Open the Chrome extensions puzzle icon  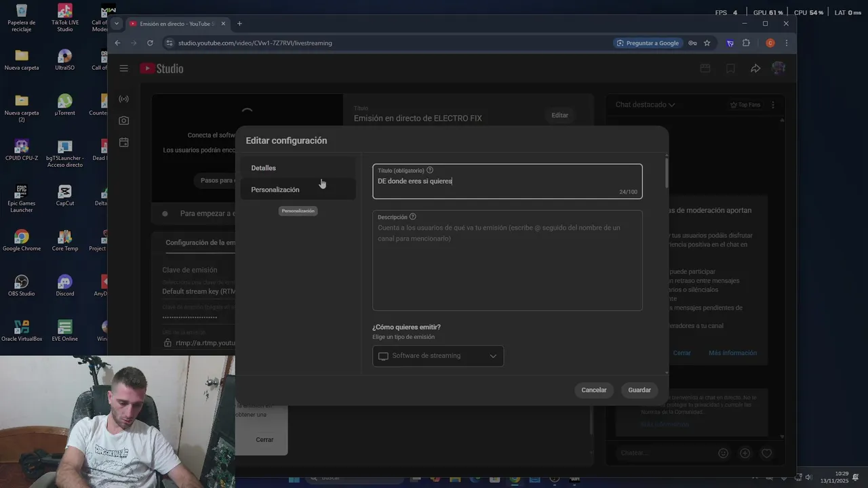coord(747,43)
